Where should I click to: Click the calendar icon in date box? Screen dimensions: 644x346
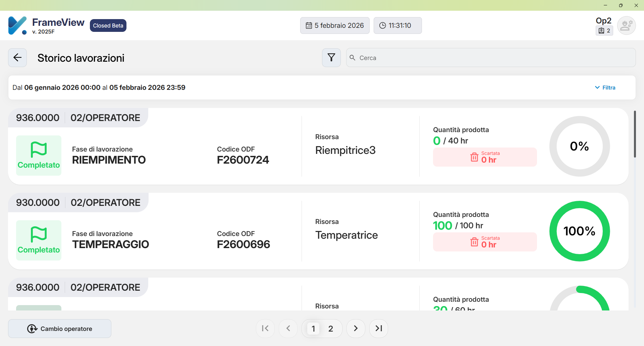coord(309,25)
